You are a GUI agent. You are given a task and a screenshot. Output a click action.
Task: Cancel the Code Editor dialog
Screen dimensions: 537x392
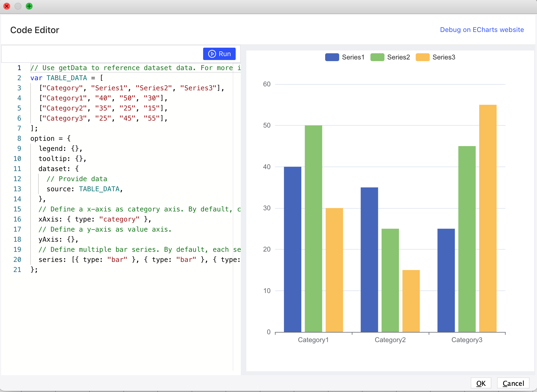point(513,383)
